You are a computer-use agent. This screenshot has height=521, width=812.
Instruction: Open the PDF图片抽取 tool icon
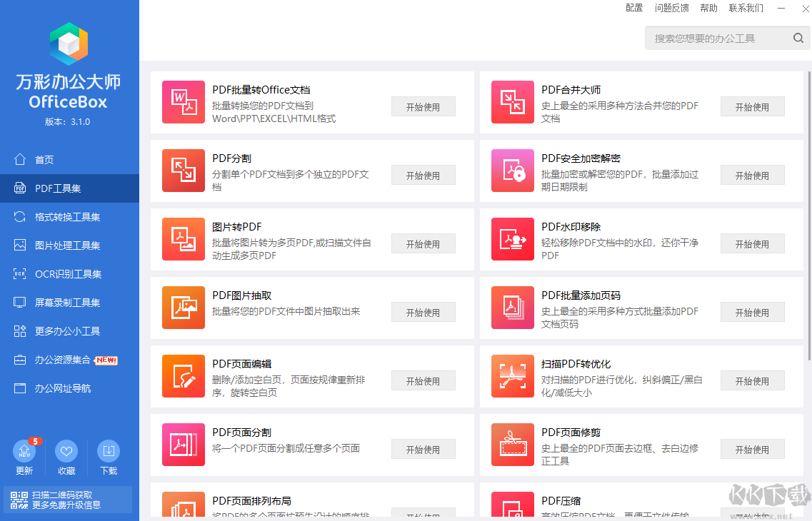click(x=184, y=308)
